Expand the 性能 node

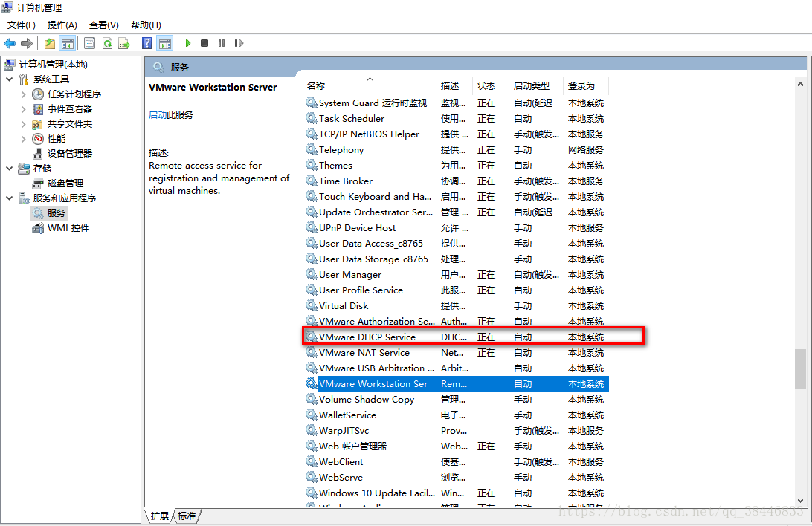(x=23, y=139)
